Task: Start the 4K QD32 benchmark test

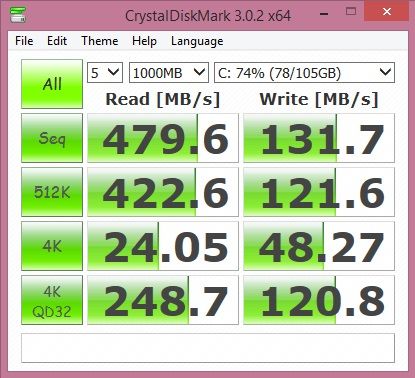Action: click(52, 300)
